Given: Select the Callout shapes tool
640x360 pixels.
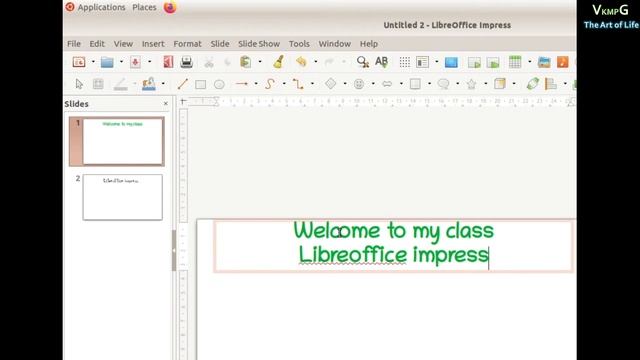Looking at the screenshot, I should pyautogui.click(x=443, y=84).
